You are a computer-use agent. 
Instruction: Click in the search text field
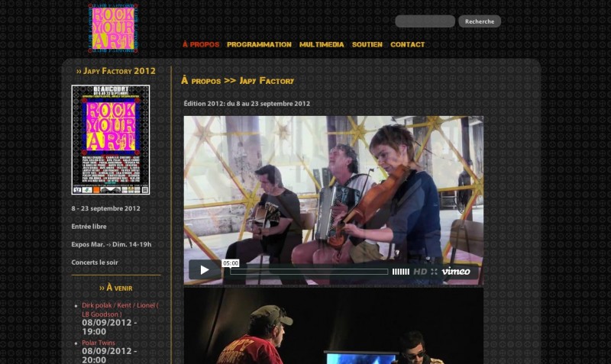click(425, 21)
